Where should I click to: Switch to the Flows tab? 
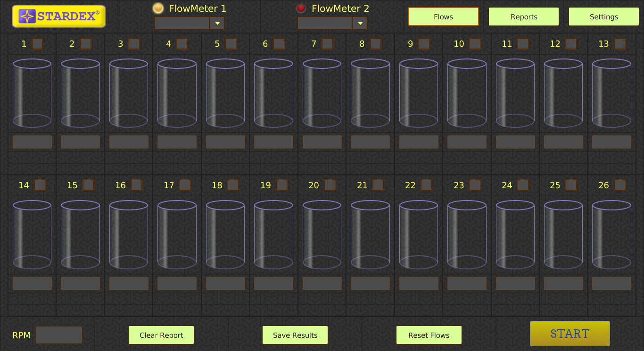click(x=444, y=17)
